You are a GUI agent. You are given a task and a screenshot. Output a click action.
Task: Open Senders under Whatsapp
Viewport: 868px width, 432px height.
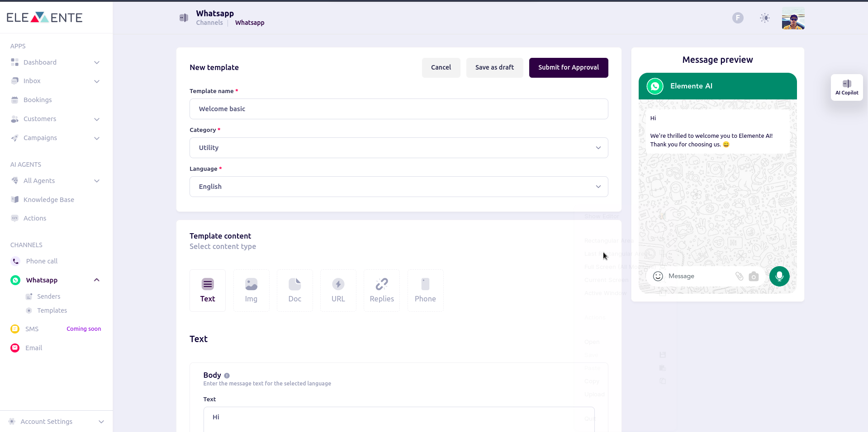48,296
